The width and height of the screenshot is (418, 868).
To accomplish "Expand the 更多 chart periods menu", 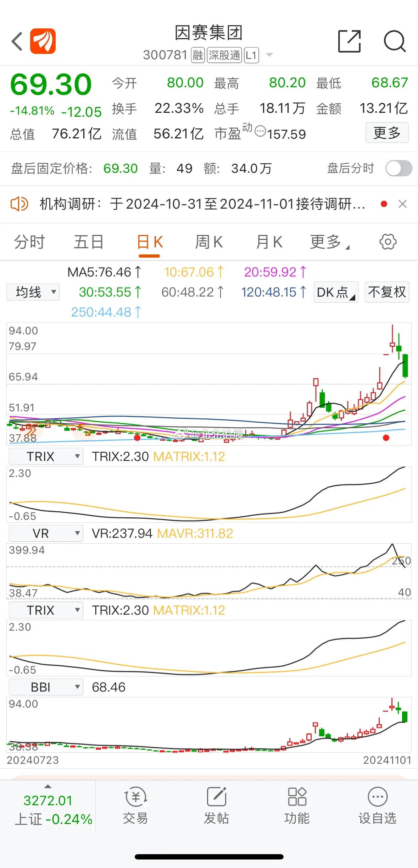I will (330, 242).
